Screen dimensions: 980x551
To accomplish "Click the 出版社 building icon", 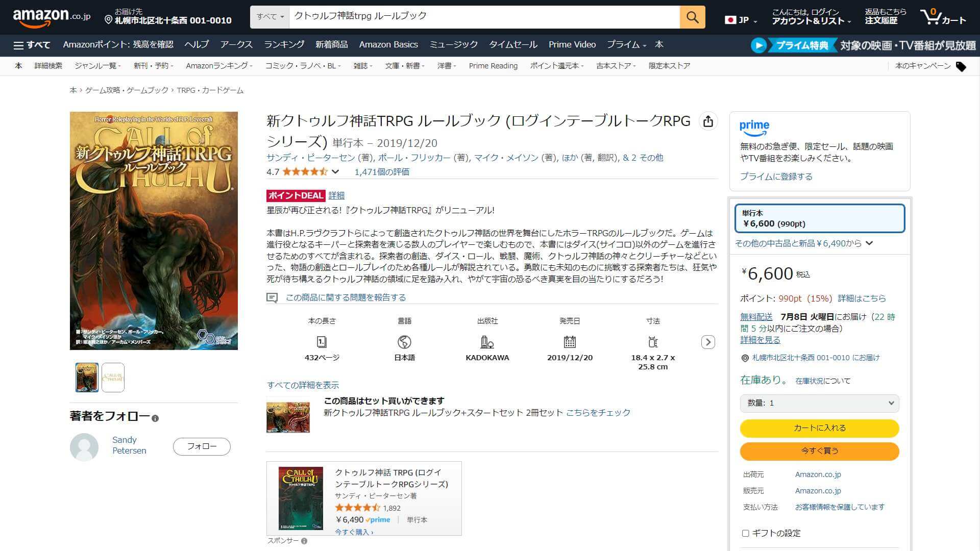I will tap(487, 342).
